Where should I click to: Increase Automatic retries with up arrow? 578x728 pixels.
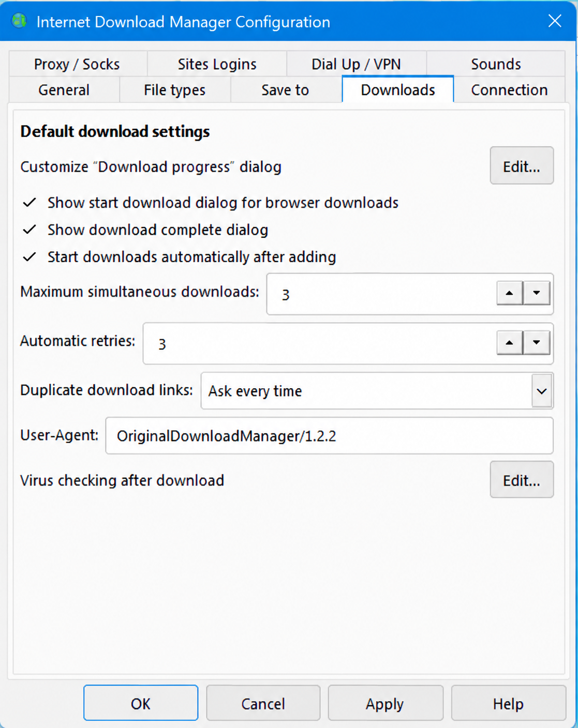510,343
